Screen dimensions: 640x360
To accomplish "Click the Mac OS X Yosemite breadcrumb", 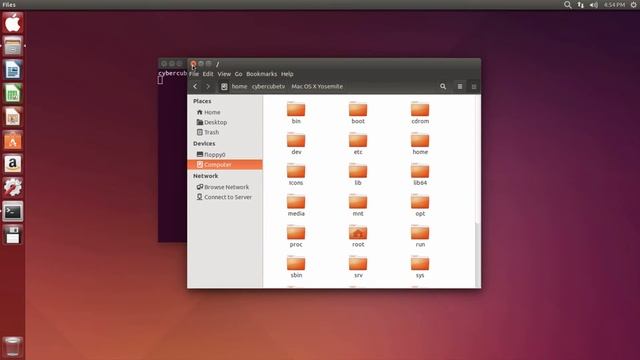I will [x=317, y=87].
